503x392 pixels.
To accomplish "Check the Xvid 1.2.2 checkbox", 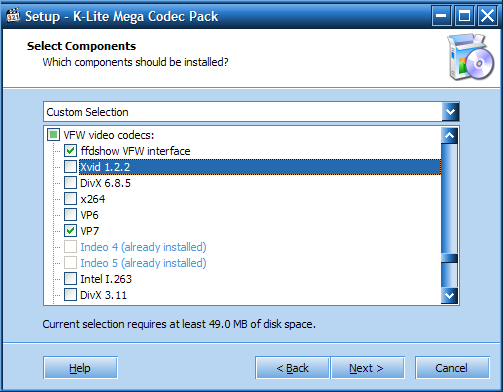I will [70, 167].
